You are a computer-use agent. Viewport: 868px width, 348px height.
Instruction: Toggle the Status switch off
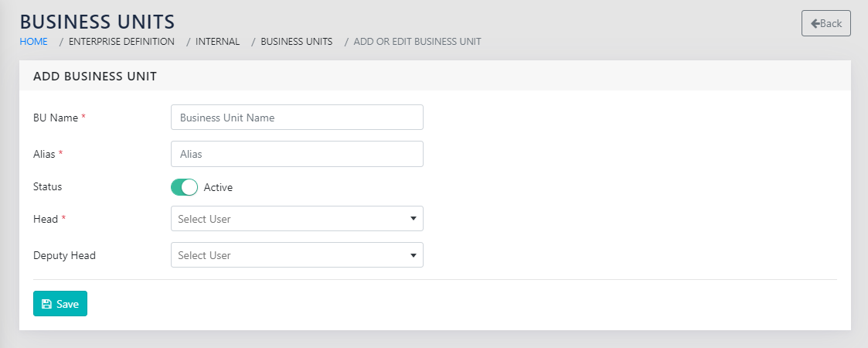[184, 187]
